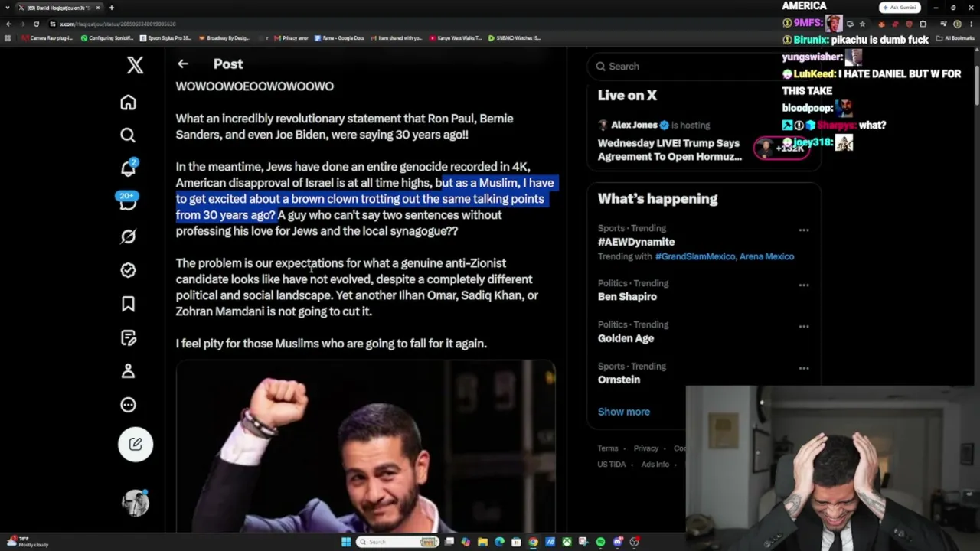Open Spotify from the taskbar

[600, 542]
